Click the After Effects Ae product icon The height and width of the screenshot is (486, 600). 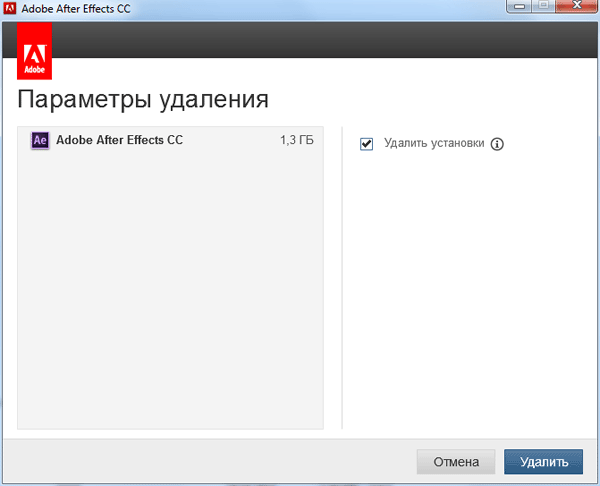40,140
